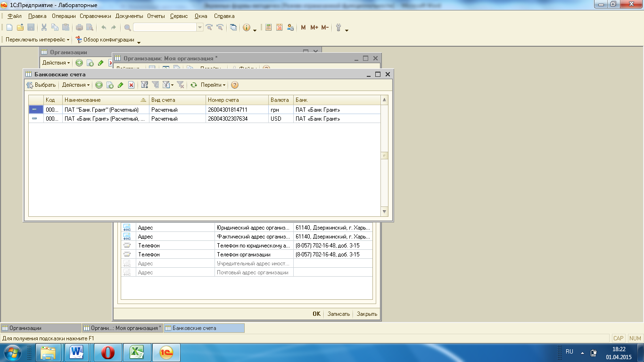Click the Copy icon in main toolbar
The image size is (644, 362).
pyautogui.click(x=55, y=27)
